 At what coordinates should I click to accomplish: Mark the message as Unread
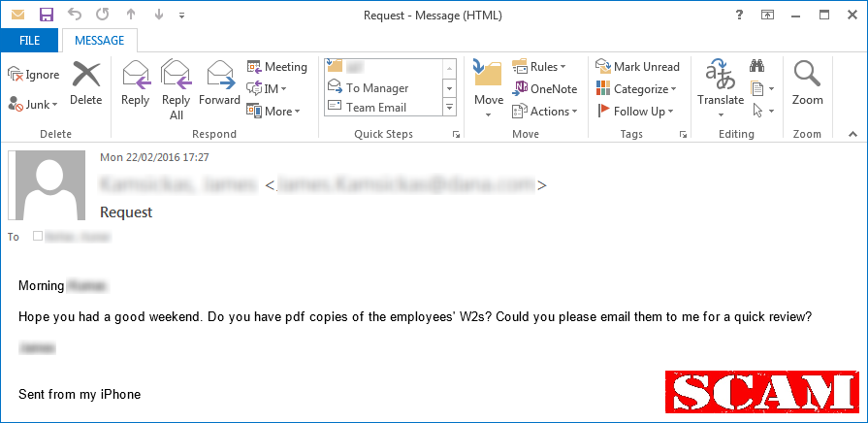pyautogui.click(x=637, y=66)
